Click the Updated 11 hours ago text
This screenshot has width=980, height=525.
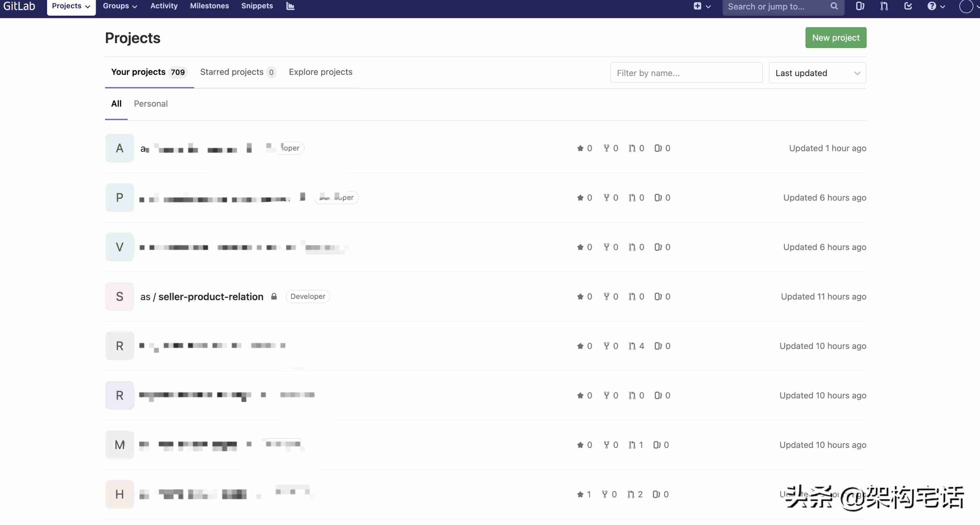pos(823,297)
